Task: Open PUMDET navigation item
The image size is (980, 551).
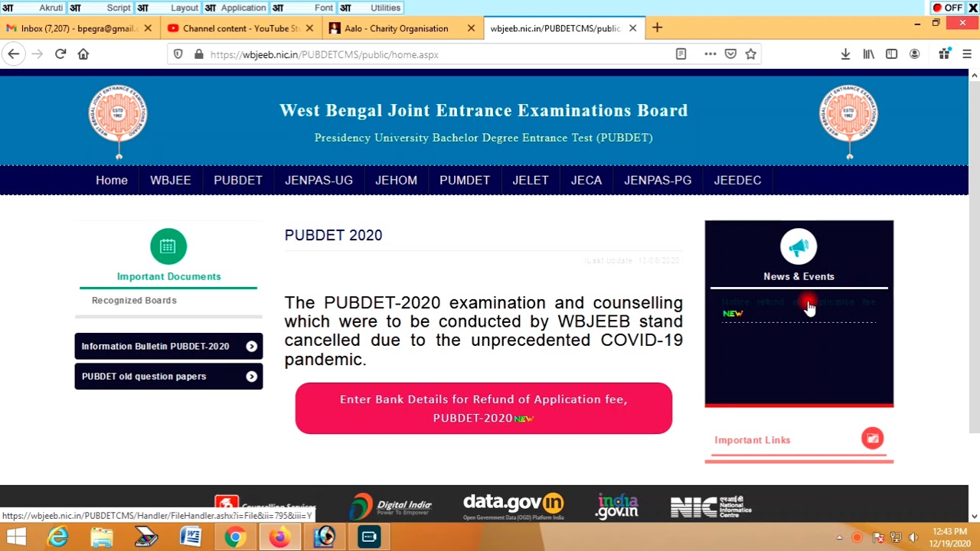Action: [465, 181]
